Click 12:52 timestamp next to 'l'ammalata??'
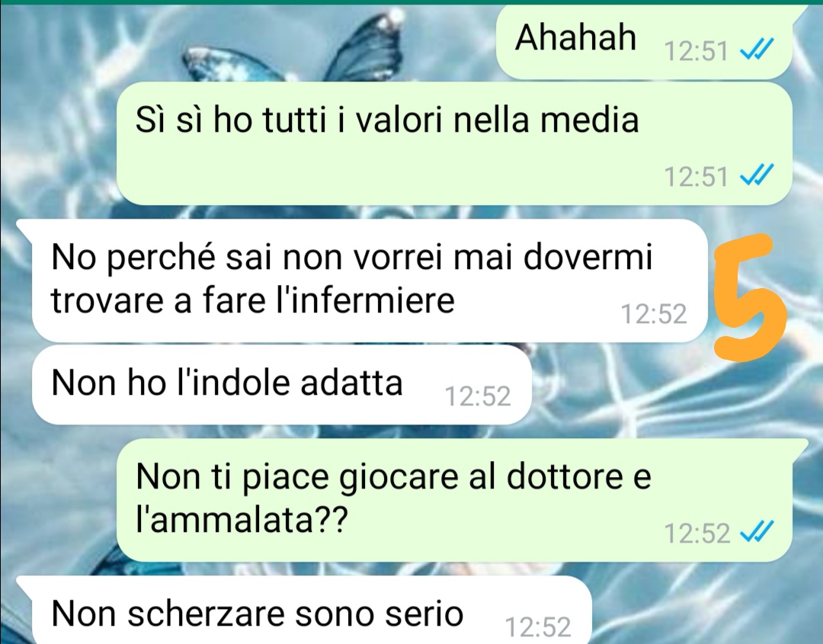823x644 pixels. (697, 533)
